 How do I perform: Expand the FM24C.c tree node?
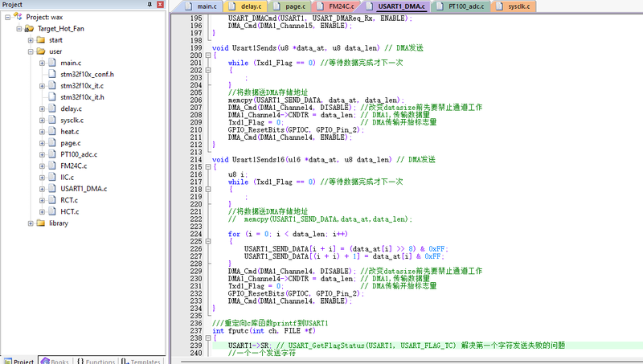42,166
